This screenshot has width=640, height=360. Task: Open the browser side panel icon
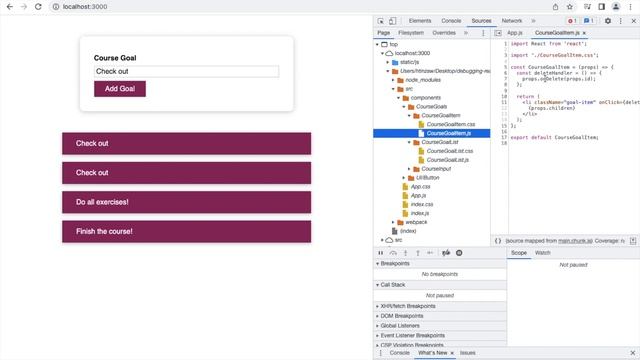(602, 7)
